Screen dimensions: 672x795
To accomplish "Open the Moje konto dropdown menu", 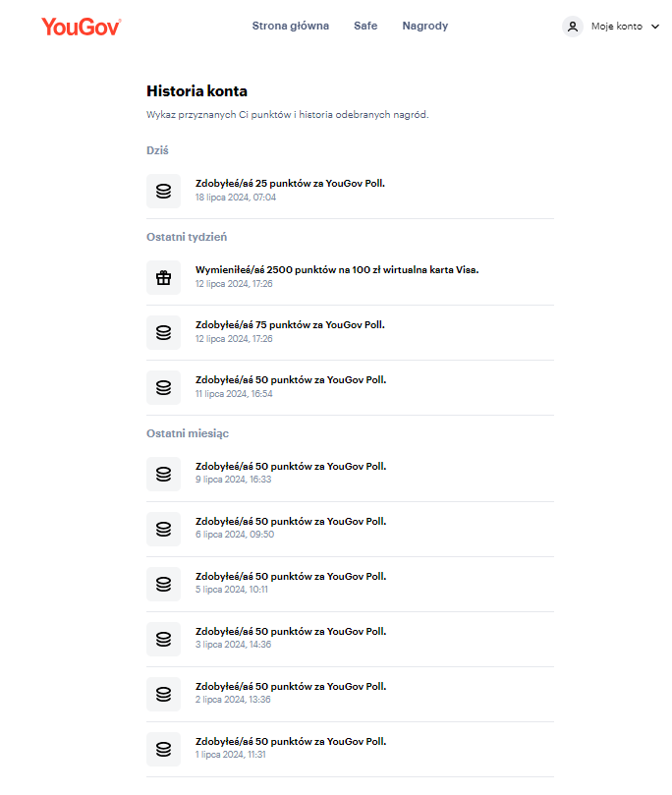I will (x=611, y=27).
